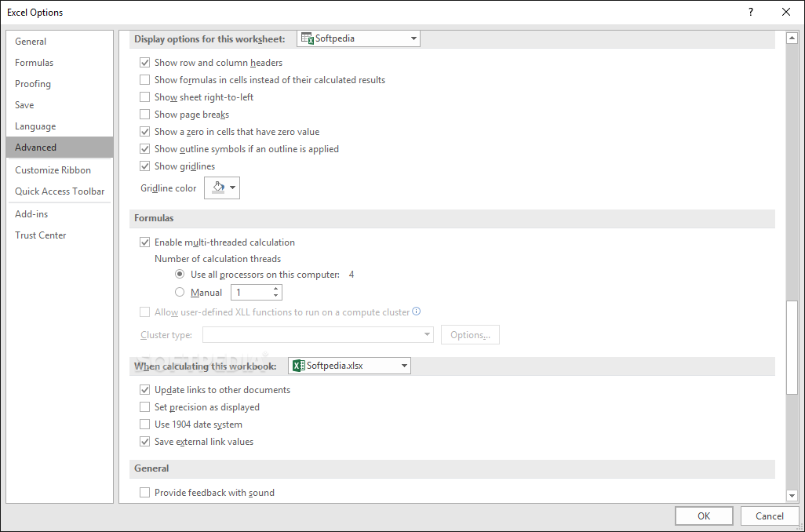Go to Customize Ribbon settings

pos(53,170)
